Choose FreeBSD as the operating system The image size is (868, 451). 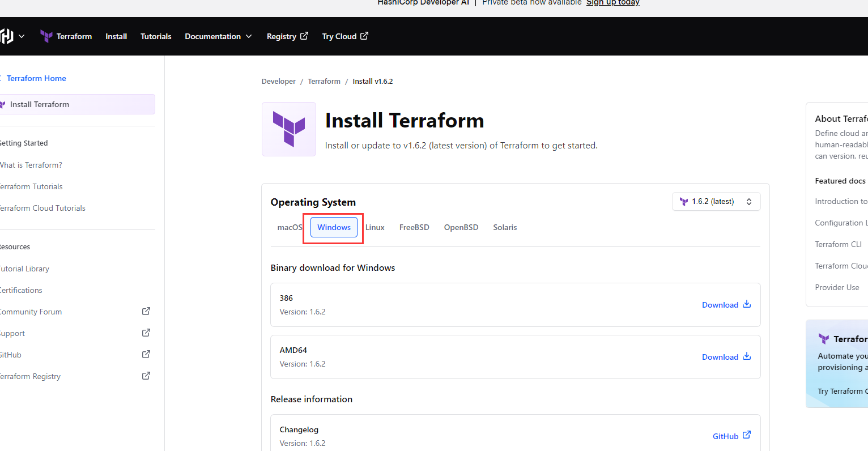[x=414, y=227]
